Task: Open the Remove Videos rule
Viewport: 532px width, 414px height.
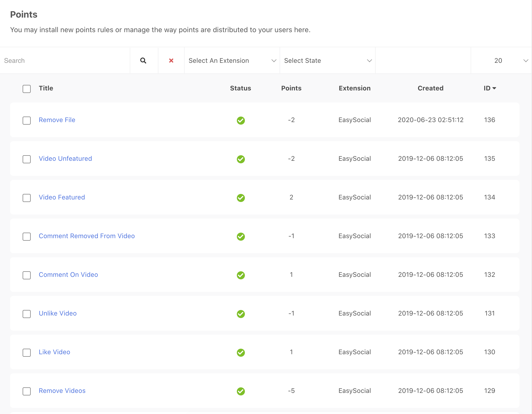Action: click(62, 391)
